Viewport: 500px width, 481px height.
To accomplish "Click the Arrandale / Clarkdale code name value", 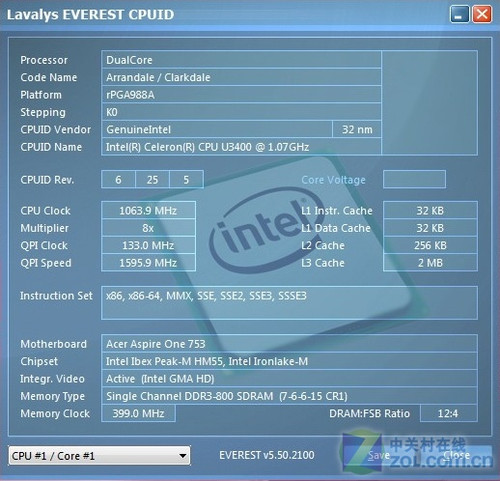I will click(241, 77).
